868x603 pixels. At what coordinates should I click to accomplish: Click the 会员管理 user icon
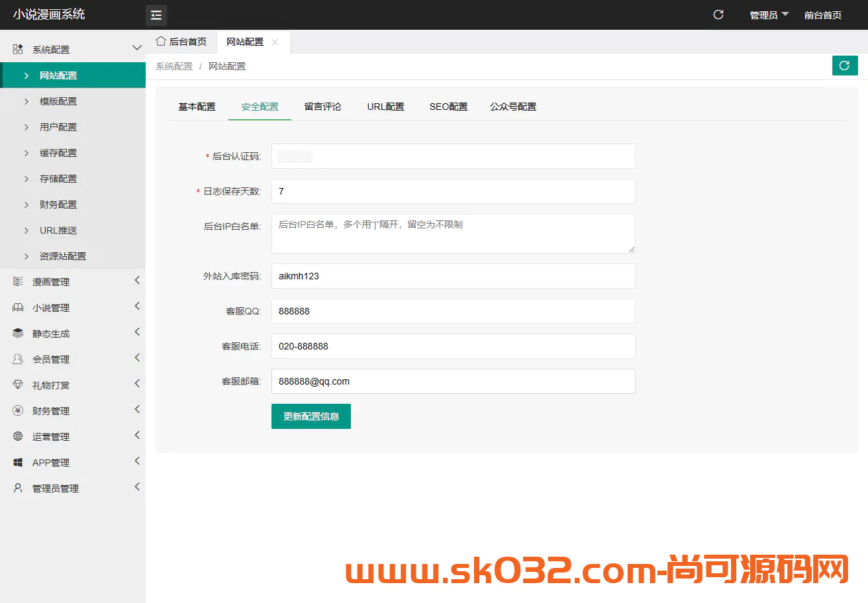click(x=18, y=359)
